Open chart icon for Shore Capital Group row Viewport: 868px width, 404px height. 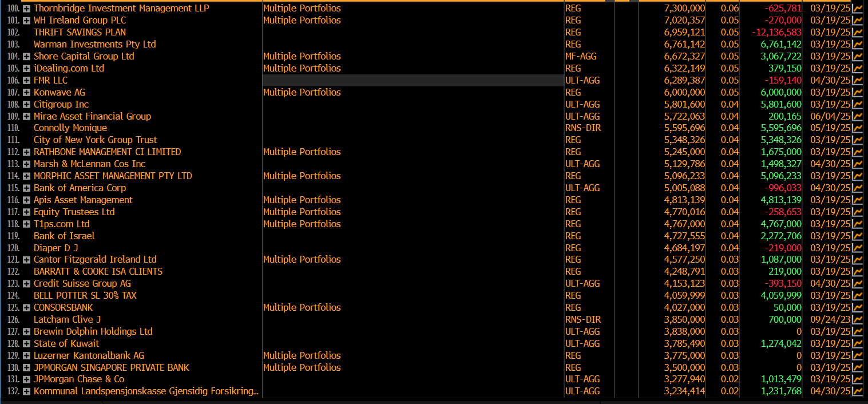point(857,56)
